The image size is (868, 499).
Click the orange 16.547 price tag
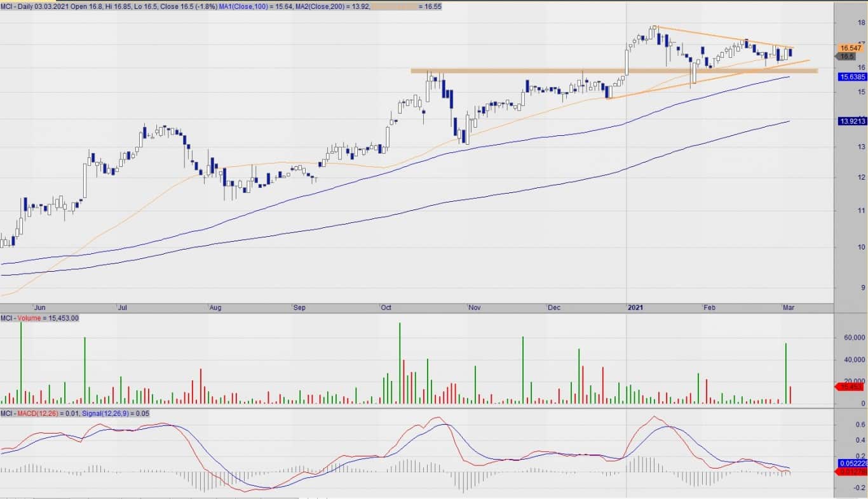coord(850,48)
